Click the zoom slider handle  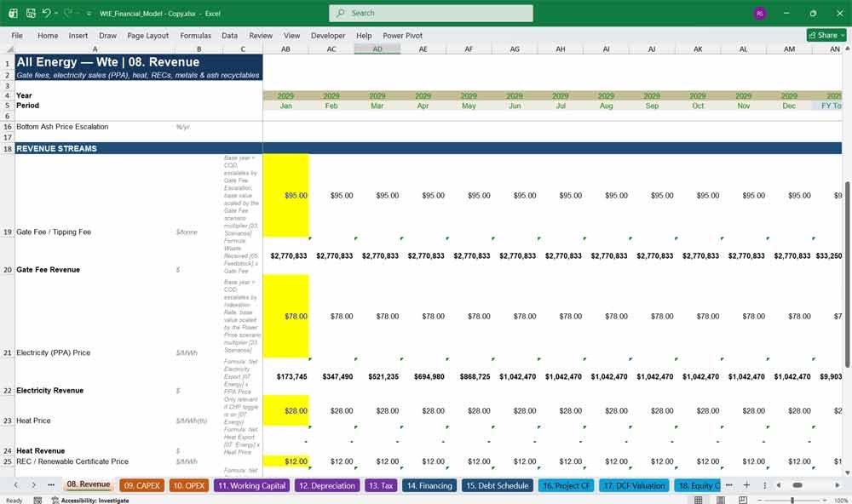coord(792,500)
